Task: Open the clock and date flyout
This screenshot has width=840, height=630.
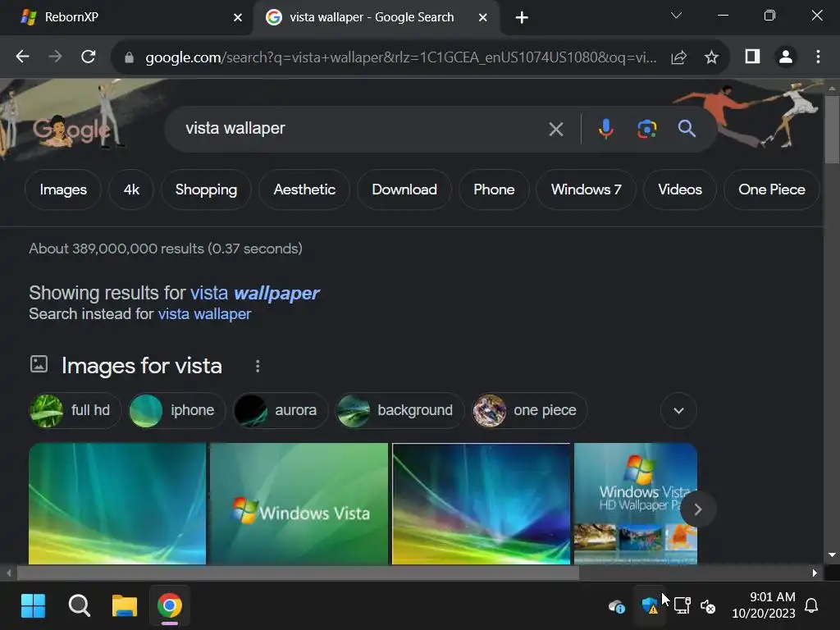Action: click(x=764, y=605)
